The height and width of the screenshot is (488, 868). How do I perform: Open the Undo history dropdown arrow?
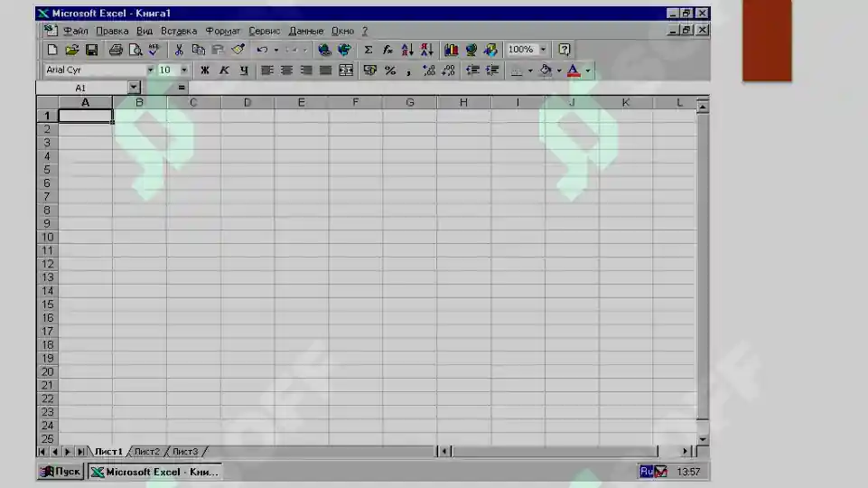tap(276, 50)
